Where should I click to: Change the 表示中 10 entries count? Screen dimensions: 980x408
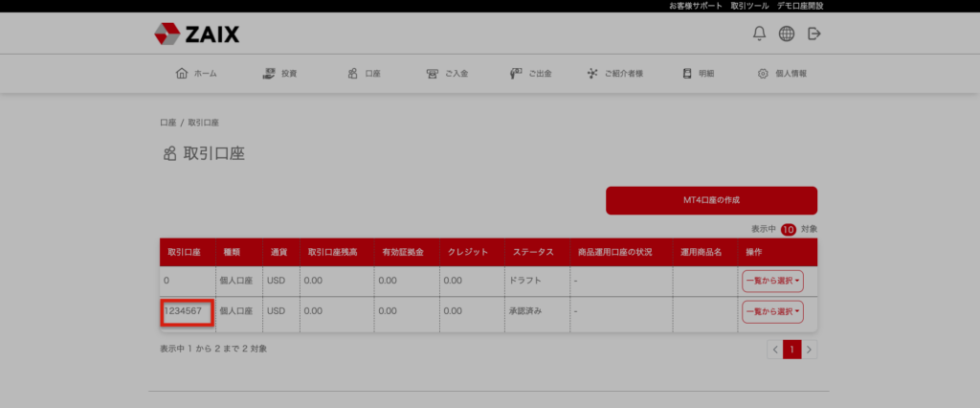788,230
